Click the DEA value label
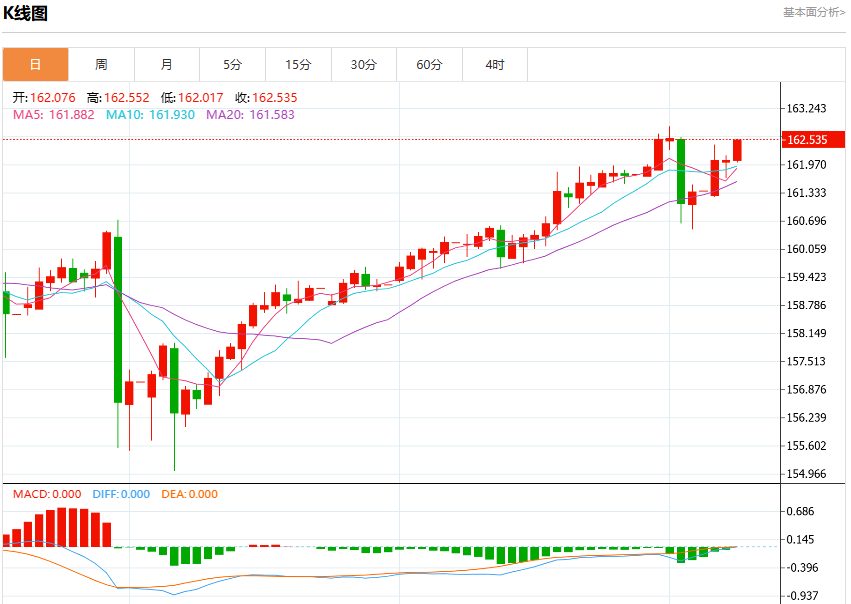This screenshot has width=851, height=604. click(x=189, y=494)
